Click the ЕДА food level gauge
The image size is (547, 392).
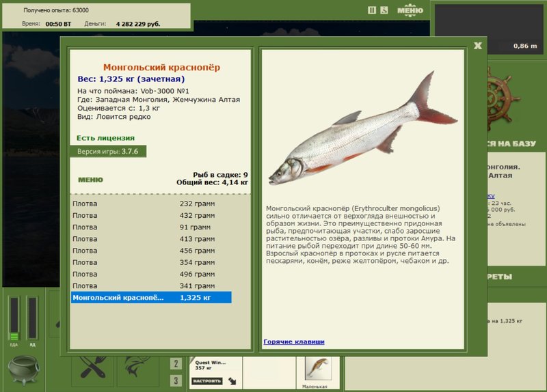(x=14, y=319)
